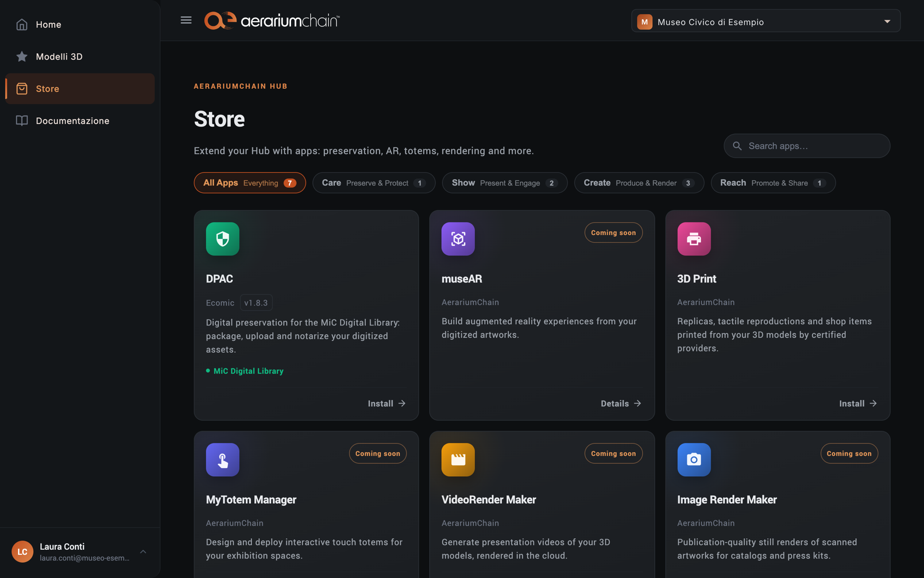924x578 pixels.
Task: Select the Show Present & Engage filter
Action: [505, 183]
